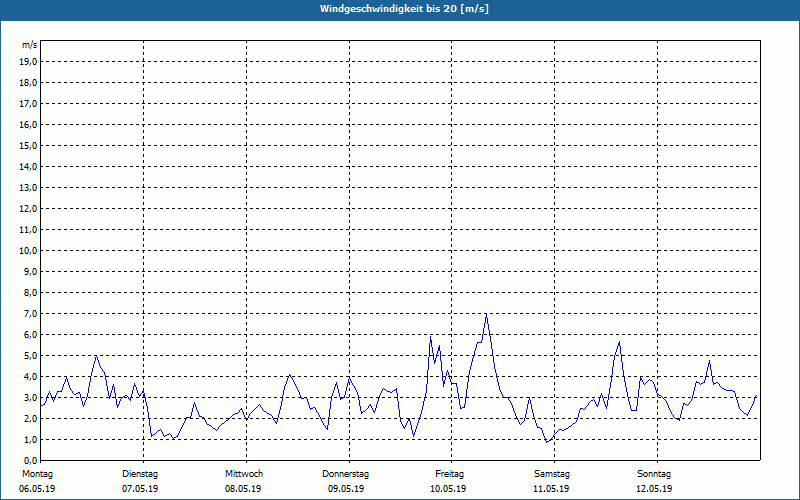Select the 9,0 axis value
Viewport: 800px width, 500px height.
[30, 271]
